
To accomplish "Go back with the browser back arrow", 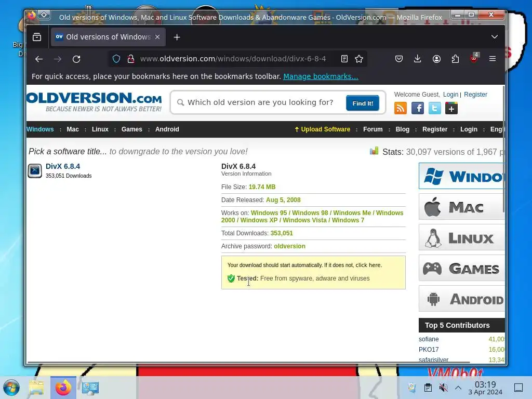I will (39, 59).
